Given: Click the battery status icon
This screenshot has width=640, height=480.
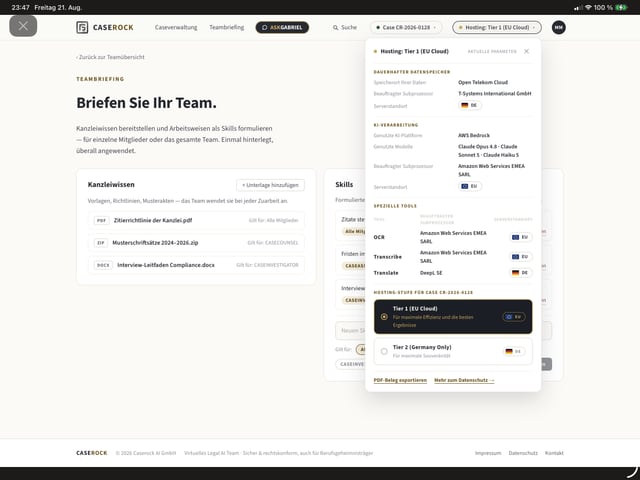Looking at the screenshot, I should 622,7.
